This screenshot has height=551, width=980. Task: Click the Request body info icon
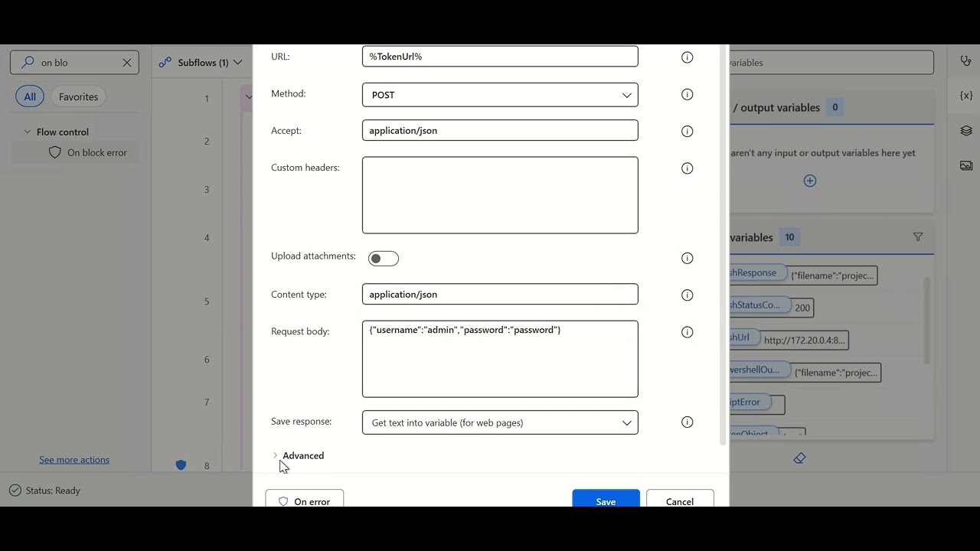tap(687, 332)
